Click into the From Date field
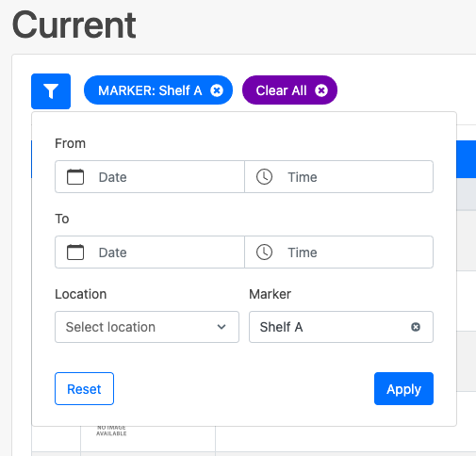This screenshot has height=456, width=476. pyautogui.click(x=150, y=177)
